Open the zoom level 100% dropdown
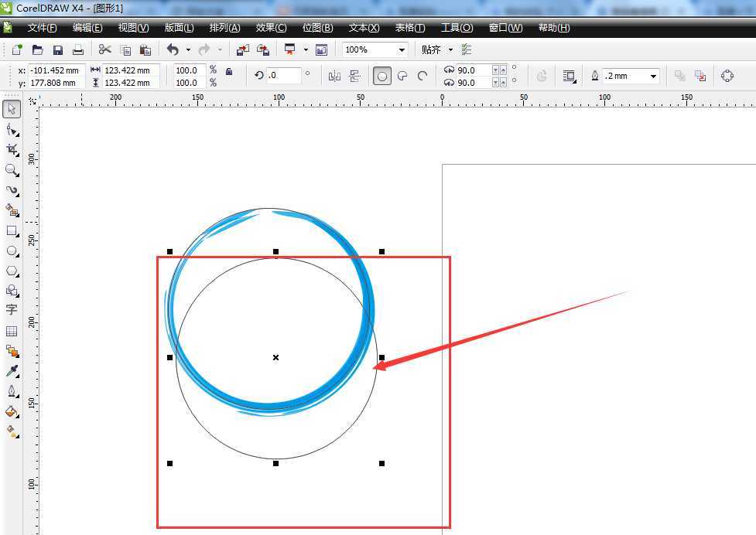 402,49
